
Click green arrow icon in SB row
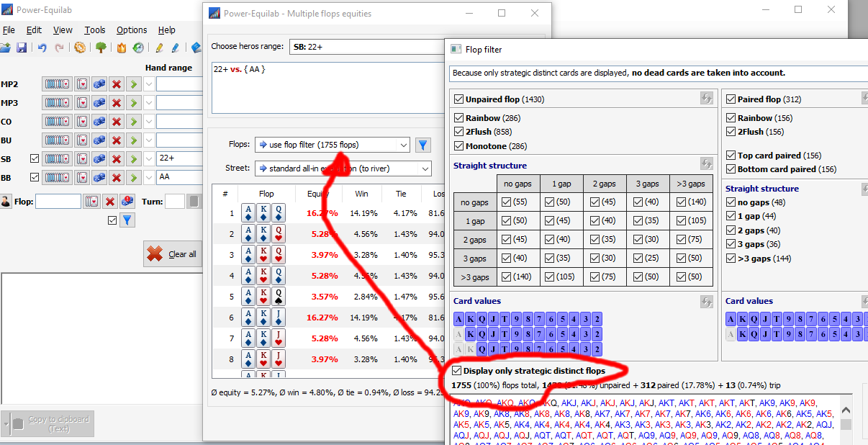(x=134, y=158)
